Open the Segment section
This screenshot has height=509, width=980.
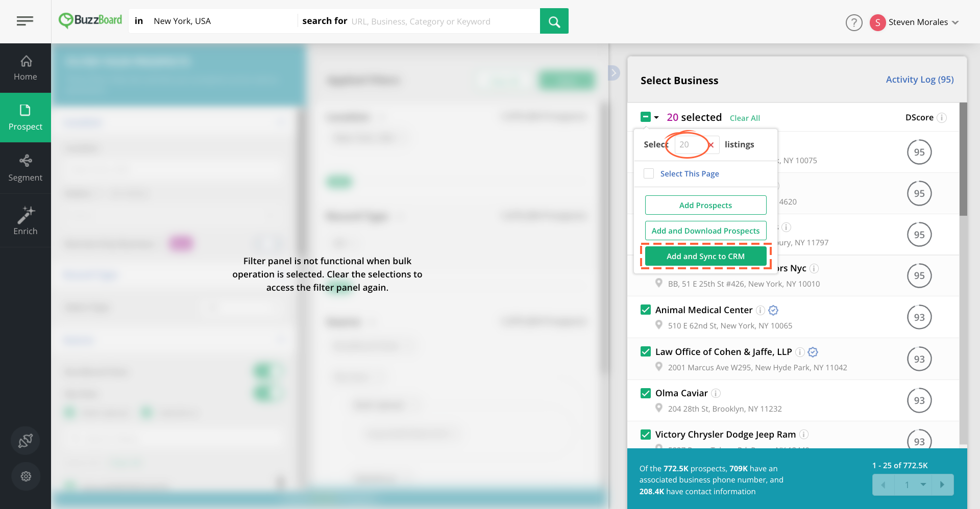[x=26, y=168]
